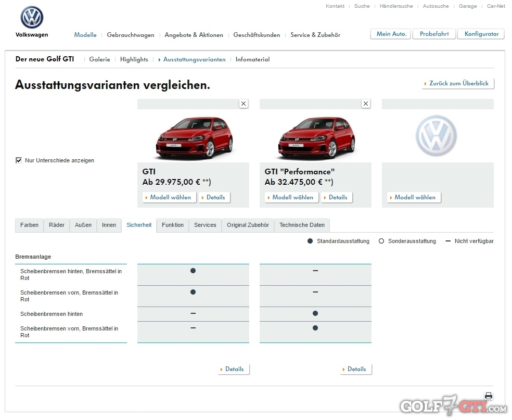
Task: Click bottom Details button below GTI column
Action: tap(234, 370)
